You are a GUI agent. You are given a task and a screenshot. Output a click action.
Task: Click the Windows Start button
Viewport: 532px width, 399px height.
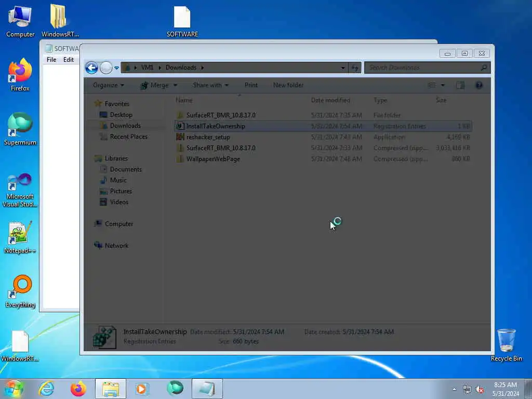[14, 389]
